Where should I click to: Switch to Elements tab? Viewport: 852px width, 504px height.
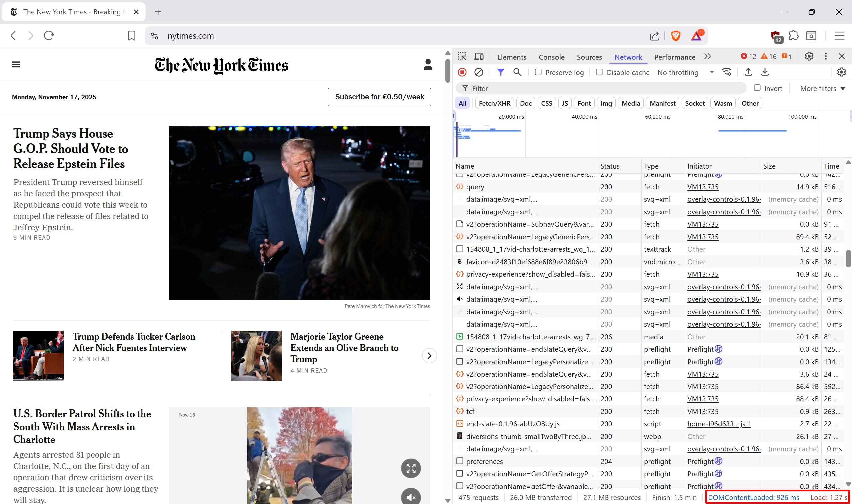pos(512,57)
